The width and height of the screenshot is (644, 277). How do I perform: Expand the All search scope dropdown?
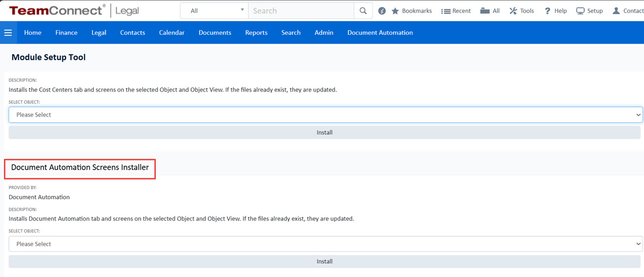click(x=214, y=11)
